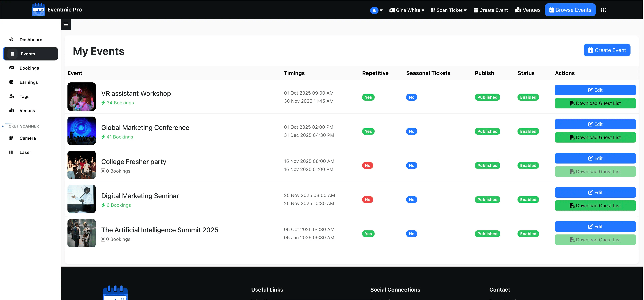Click the Earnings wallet icon in sidebar

pos(11,82)
